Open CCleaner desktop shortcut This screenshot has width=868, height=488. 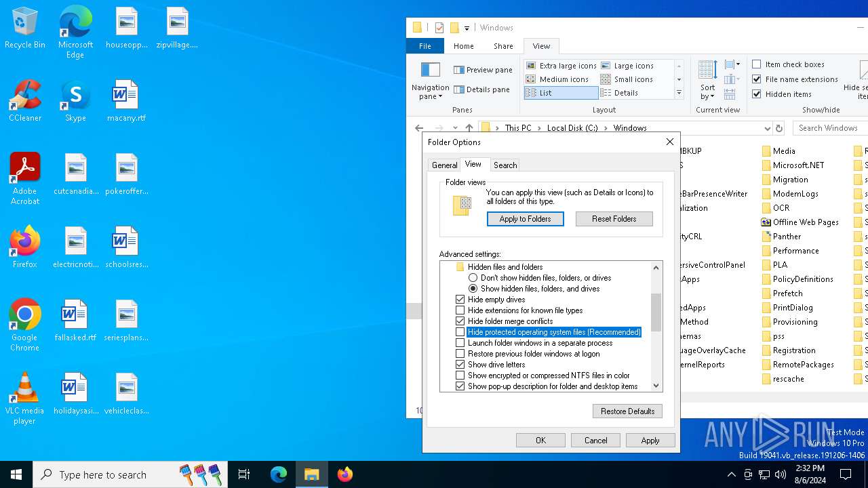pos(24,100)
